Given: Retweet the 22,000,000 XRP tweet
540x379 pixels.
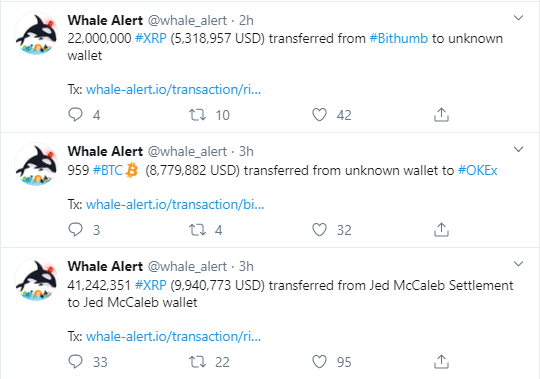Looking at the screenshot, I should coord(197,115).
